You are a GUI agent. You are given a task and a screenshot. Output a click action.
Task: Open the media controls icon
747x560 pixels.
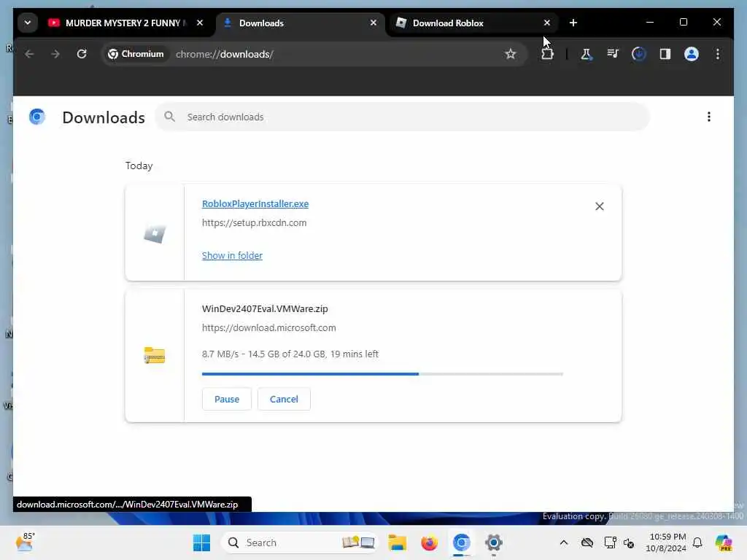coord(613,54)
